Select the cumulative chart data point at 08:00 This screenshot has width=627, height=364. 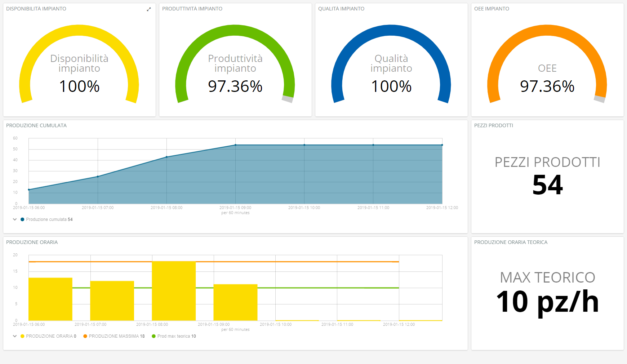point(166,157)
